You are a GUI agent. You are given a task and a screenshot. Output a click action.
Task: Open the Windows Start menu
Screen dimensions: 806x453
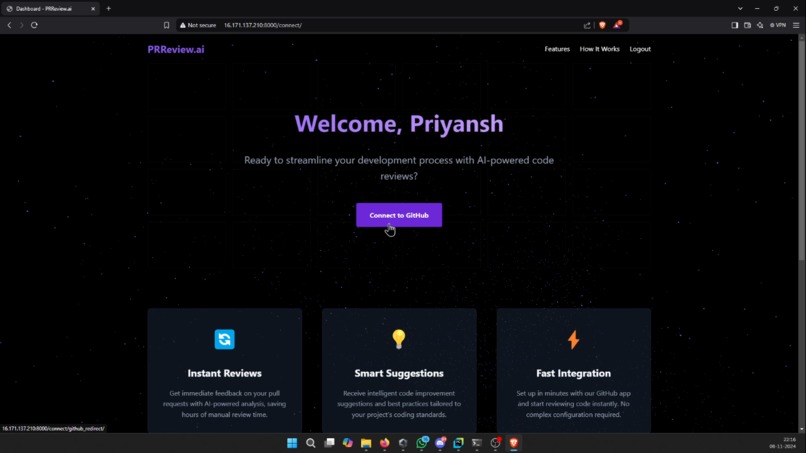[292, 443]
